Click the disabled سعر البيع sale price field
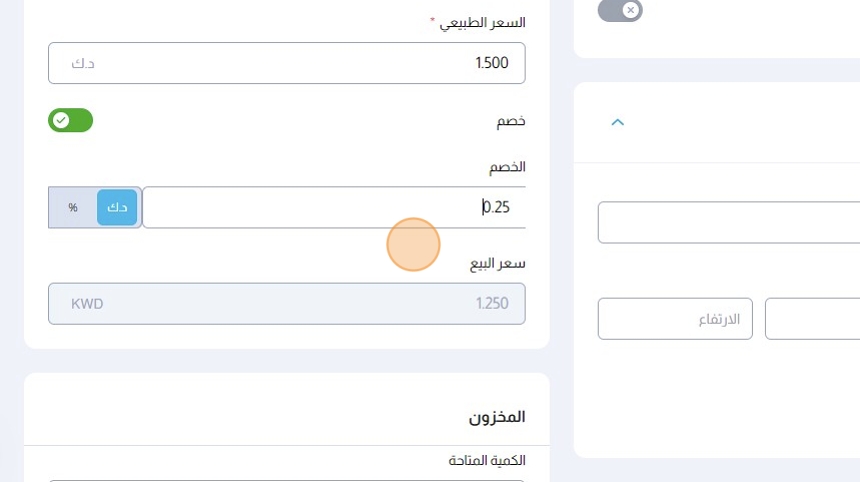 pyautogui.click(x=286, y=304)
